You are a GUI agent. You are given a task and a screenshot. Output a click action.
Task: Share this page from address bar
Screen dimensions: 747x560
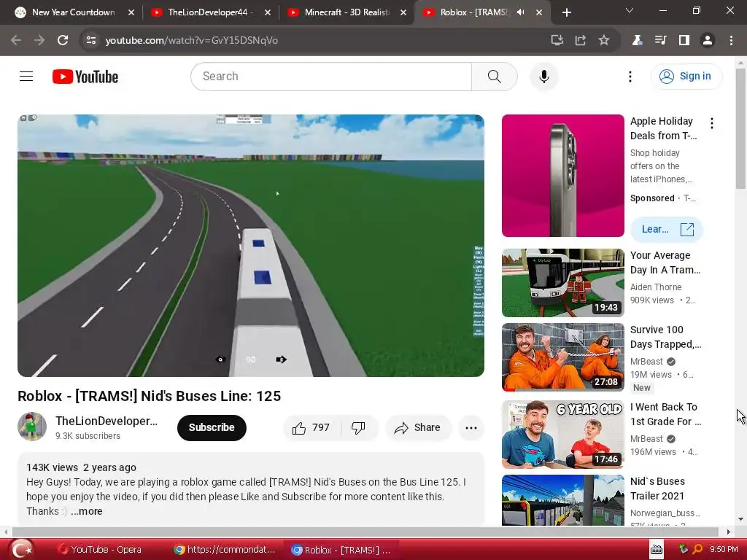[x=580, y=40]
